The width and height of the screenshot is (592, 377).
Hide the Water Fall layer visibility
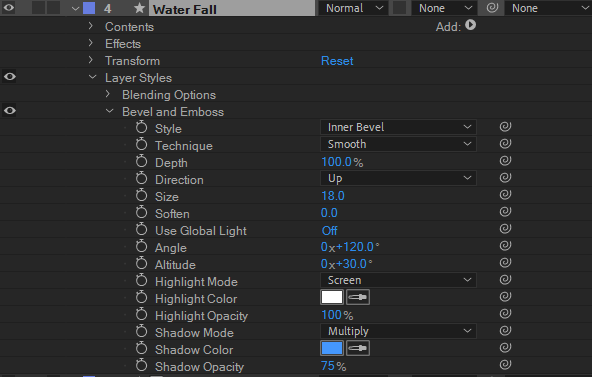pyautogui.click(x=9, y=8)
